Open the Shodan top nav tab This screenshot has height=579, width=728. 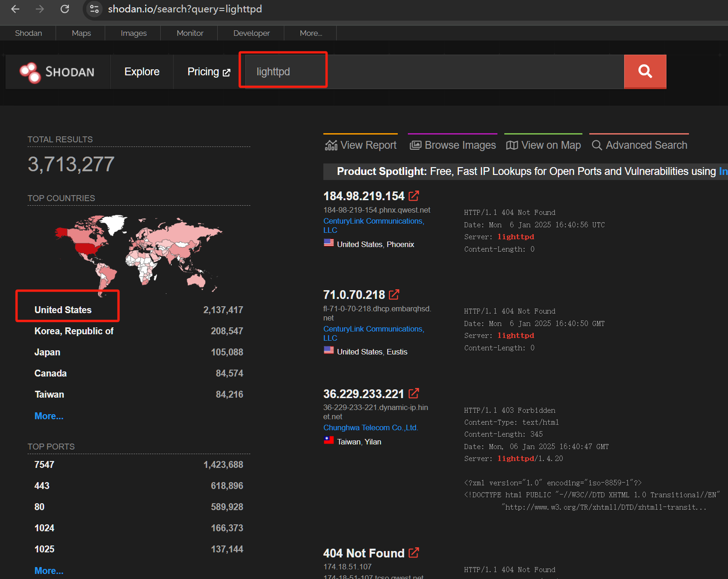pos(28,33)
